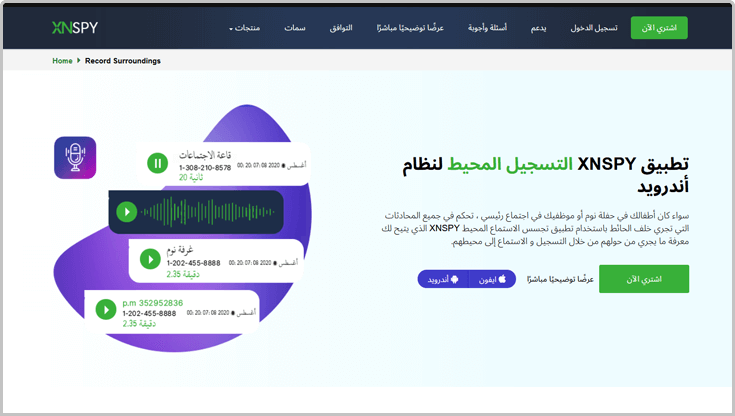
Task: Click the XNSPY logo
Action: (75, 28)
